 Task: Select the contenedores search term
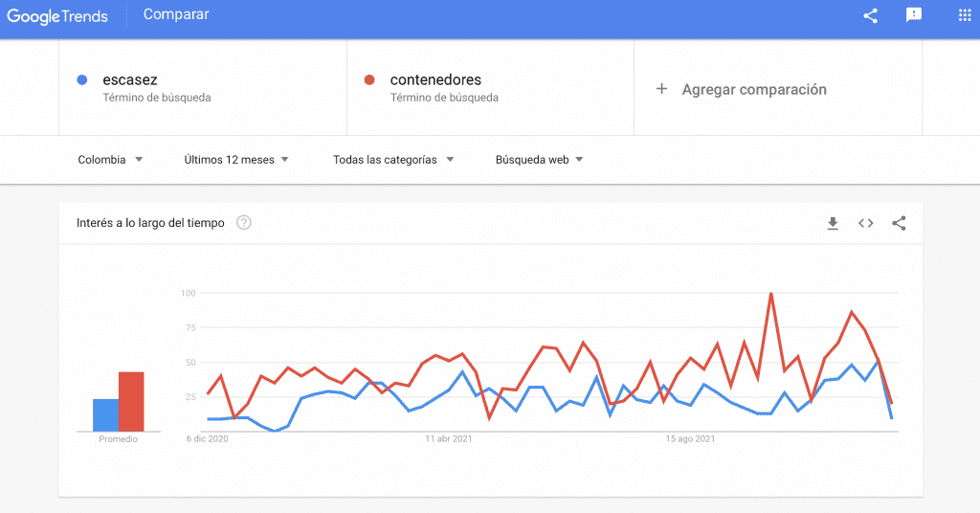click(435, 80)
